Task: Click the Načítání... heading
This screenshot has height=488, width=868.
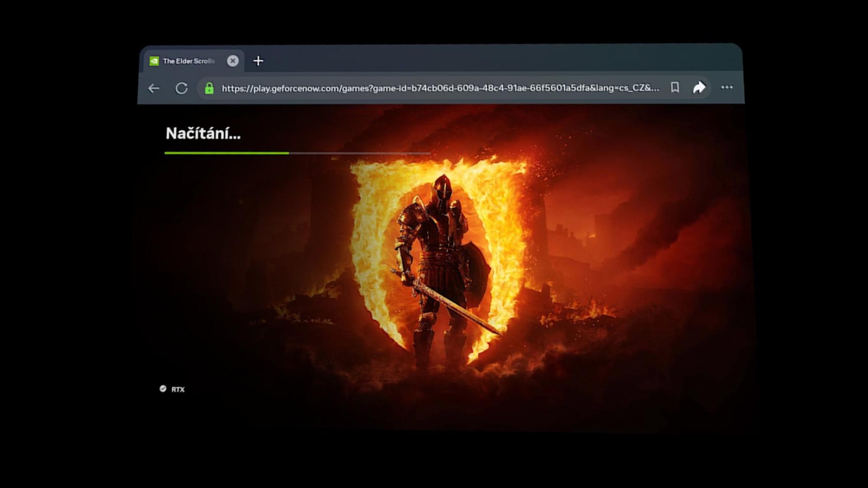Action: click(203, 133)
